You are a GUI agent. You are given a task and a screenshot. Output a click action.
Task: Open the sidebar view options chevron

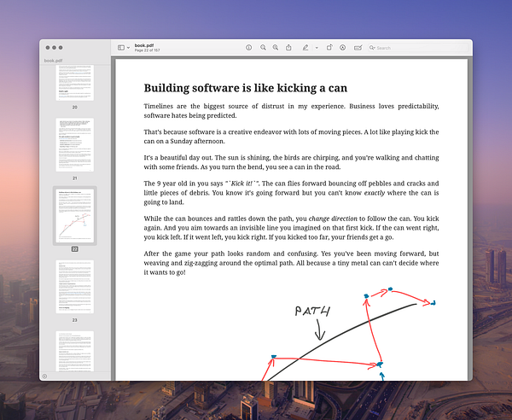click(128, 48)
